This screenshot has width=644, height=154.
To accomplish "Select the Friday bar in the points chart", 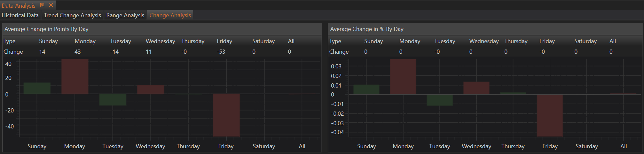I will pos(226,115).
